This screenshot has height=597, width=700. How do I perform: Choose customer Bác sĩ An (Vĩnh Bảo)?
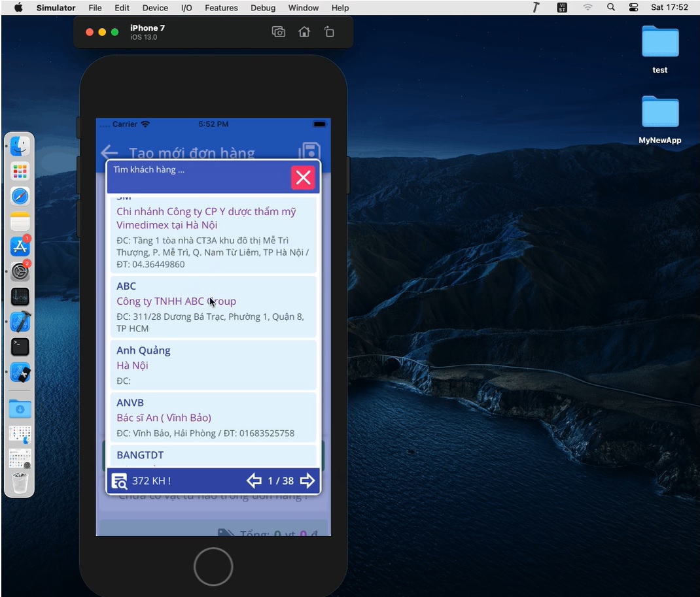213,417
